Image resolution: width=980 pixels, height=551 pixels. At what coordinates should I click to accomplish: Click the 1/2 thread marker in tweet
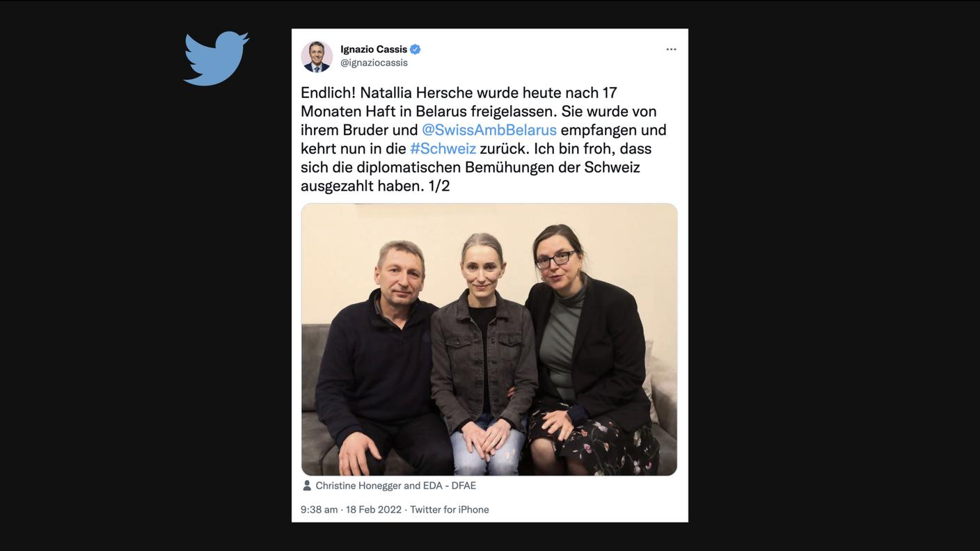coord(439,186)
